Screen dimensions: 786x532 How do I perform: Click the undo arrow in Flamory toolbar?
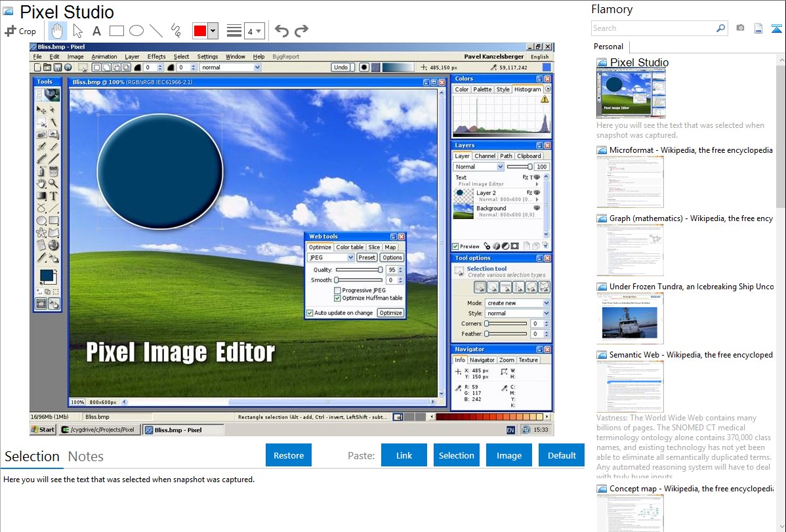click(281, 31)
